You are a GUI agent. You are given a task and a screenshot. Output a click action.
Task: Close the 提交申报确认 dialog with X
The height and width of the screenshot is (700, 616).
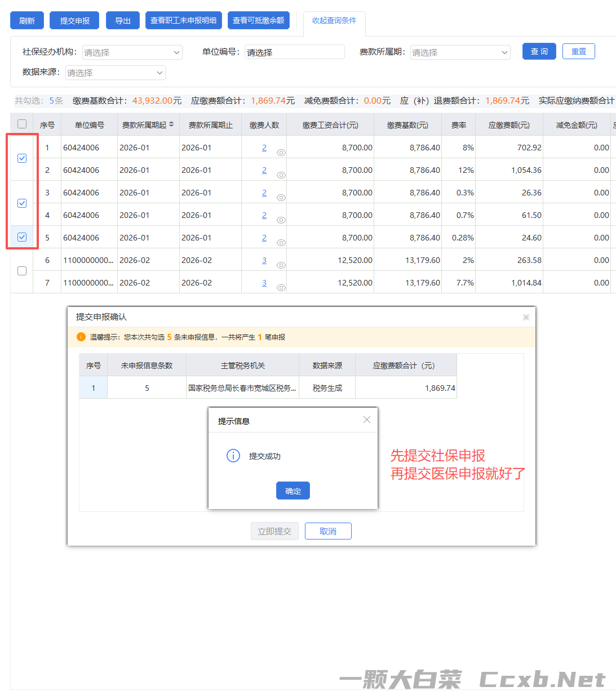pos(526,317)
